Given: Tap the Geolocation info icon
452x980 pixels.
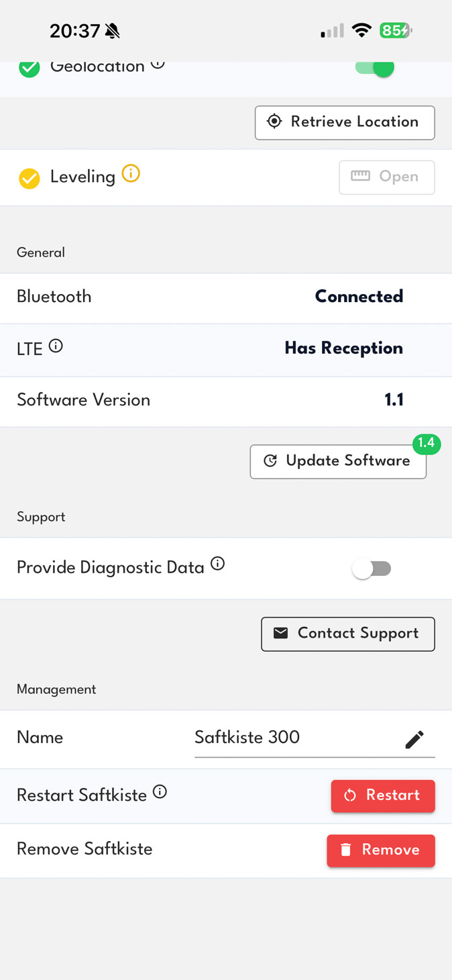Looking at the screenshot, I should [158, 65].
